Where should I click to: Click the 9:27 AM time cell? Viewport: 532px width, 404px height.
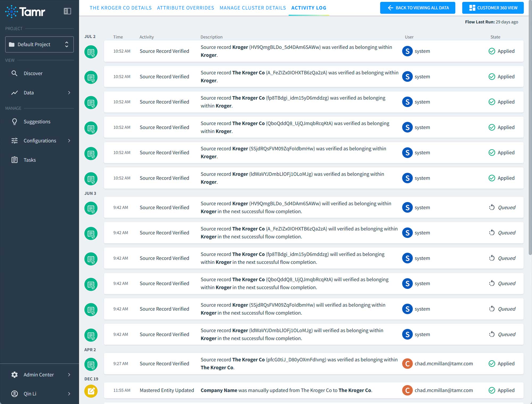(120, 364)
